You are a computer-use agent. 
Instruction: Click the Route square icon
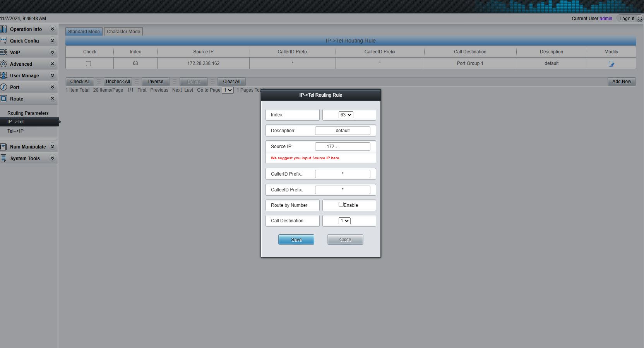point(3,99)
